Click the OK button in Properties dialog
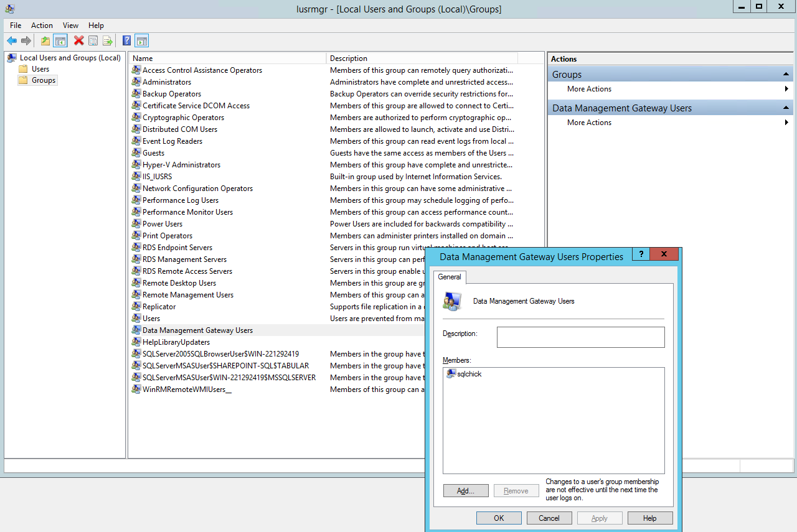 (499, 518)
